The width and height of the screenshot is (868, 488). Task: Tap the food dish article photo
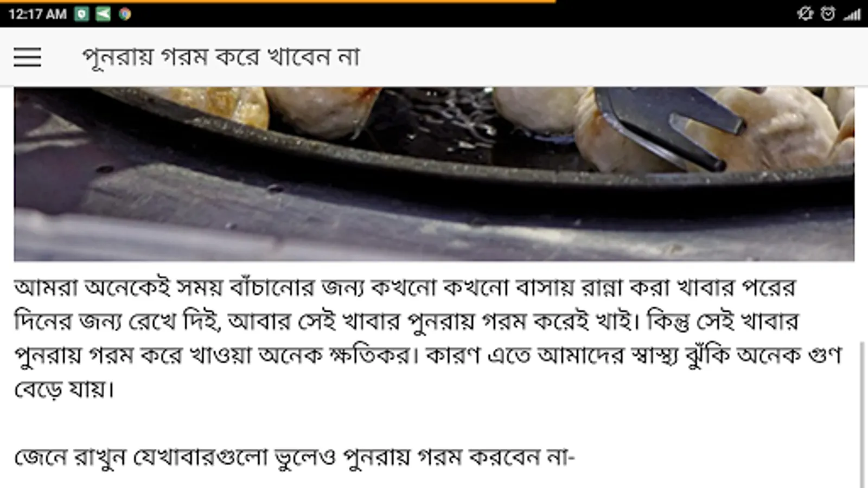434,174
